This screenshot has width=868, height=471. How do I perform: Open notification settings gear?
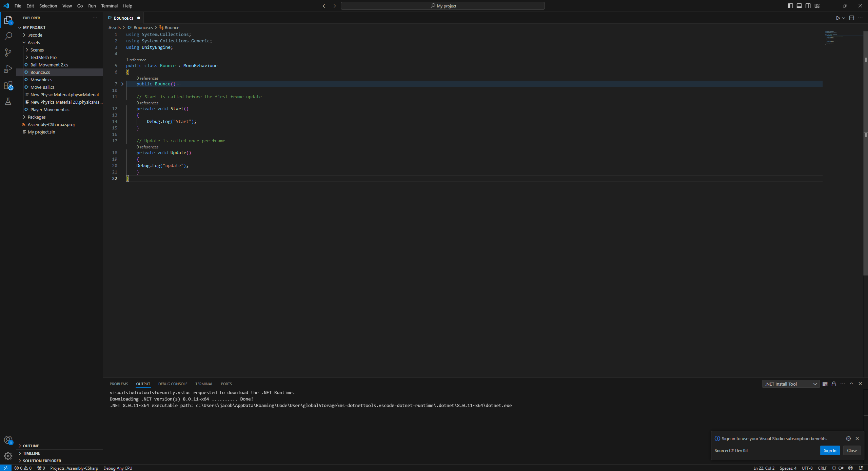pyautogui.click(x=848, y=438)
